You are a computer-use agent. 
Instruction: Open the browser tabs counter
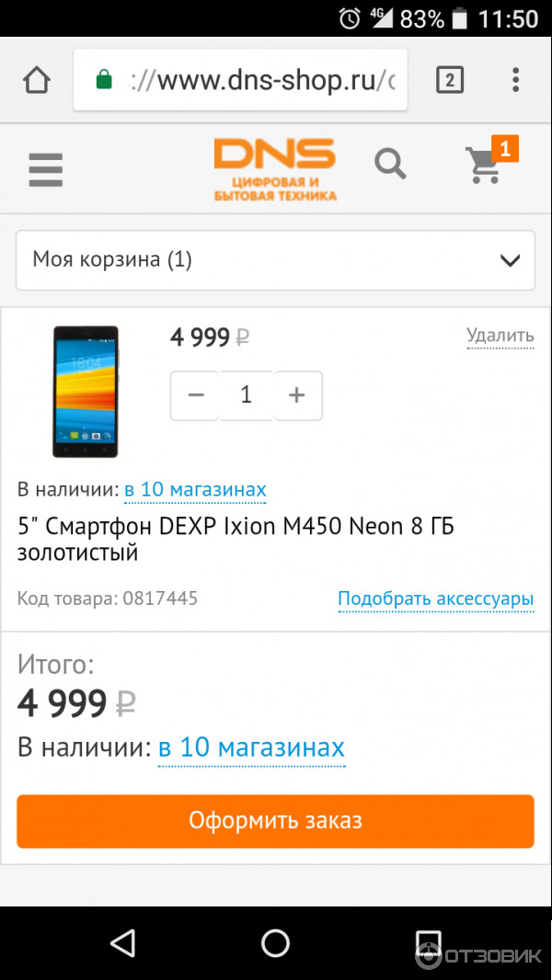pos(449,81)
